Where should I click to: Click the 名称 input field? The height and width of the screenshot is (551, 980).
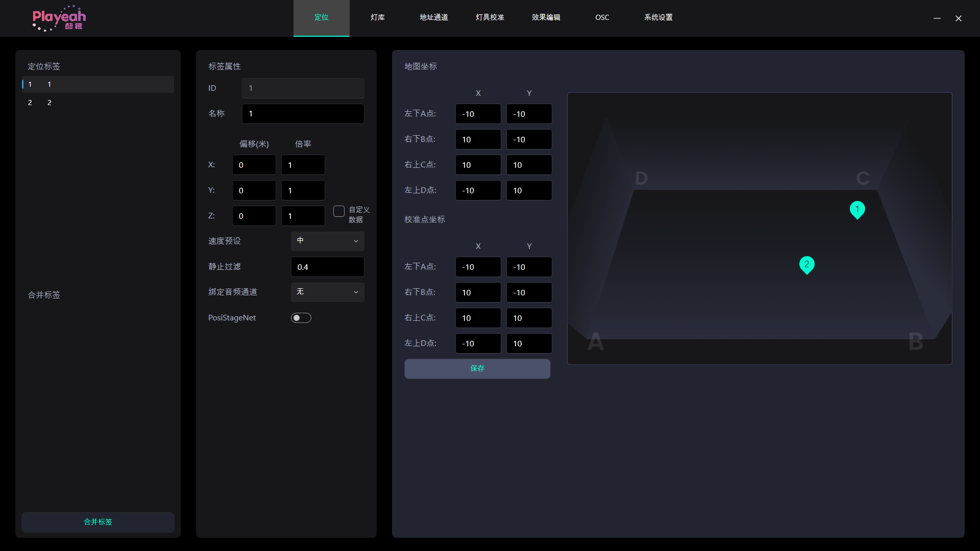point(303,114)
